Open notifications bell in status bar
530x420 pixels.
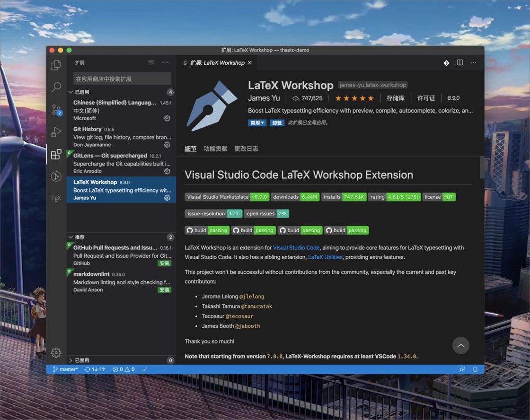pyautogui.click(x=475, y=369)
